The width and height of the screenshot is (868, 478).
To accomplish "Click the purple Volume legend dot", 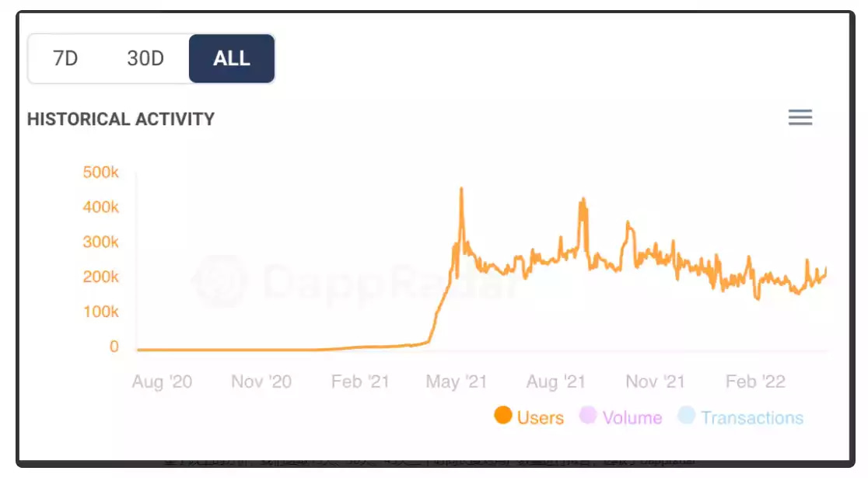I will [x=588, y=416].
